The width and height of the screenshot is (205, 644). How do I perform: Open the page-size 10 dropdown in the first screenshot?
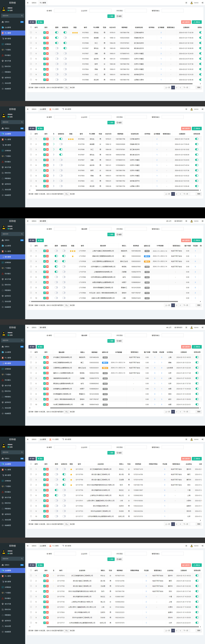tap(67, 88)
